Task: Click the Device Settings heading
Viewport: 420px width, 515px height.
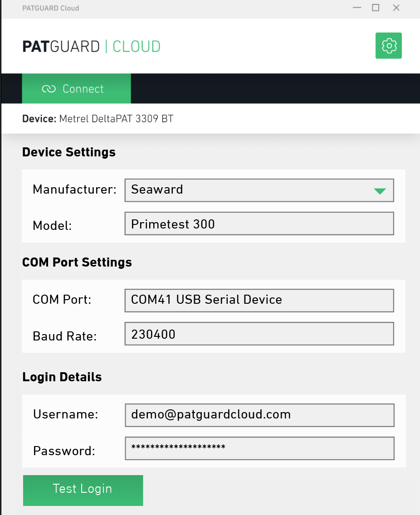Action: [x=68, y=152]
